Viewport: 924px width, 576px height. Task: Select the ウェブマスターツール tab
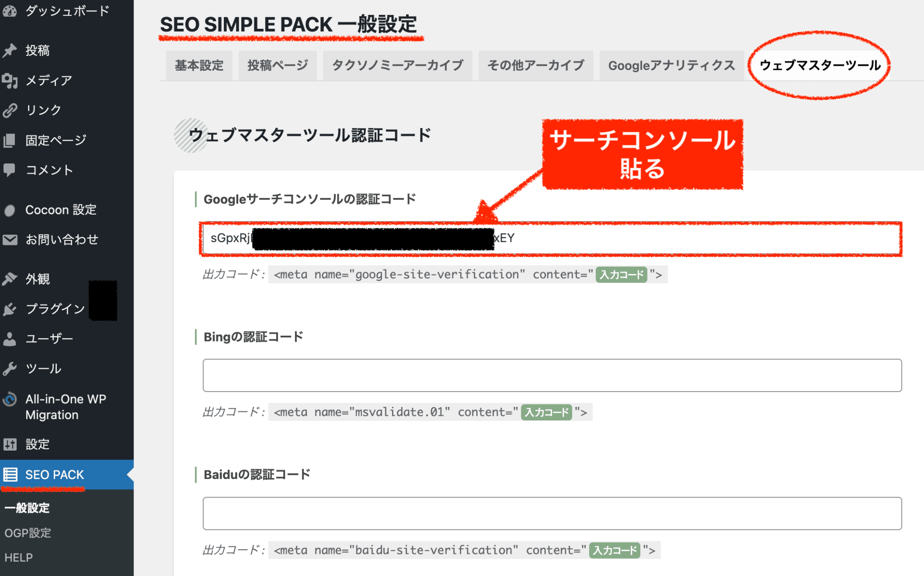820,65
